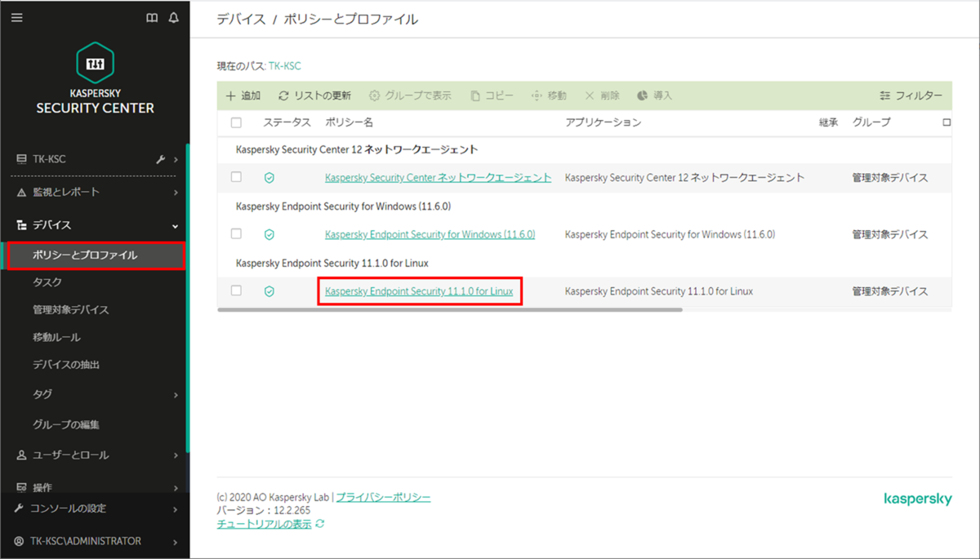The image size is (980, 559).
Task: Click the 操作 menu icon in sidebar
Action: click(x=22, y=488)
